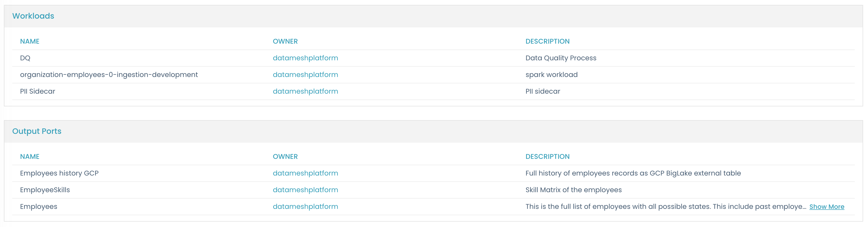Sort Output Ports by the NAME column

tap(30, 156)
